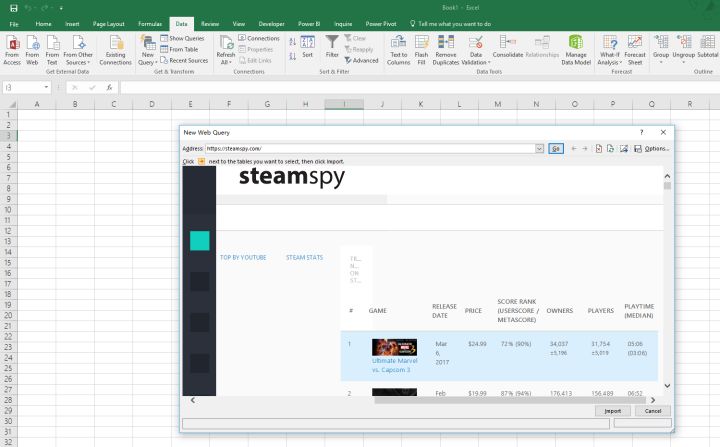Click the web query Address field
Viewport: 720px width, 447px height.
point(370,148)
